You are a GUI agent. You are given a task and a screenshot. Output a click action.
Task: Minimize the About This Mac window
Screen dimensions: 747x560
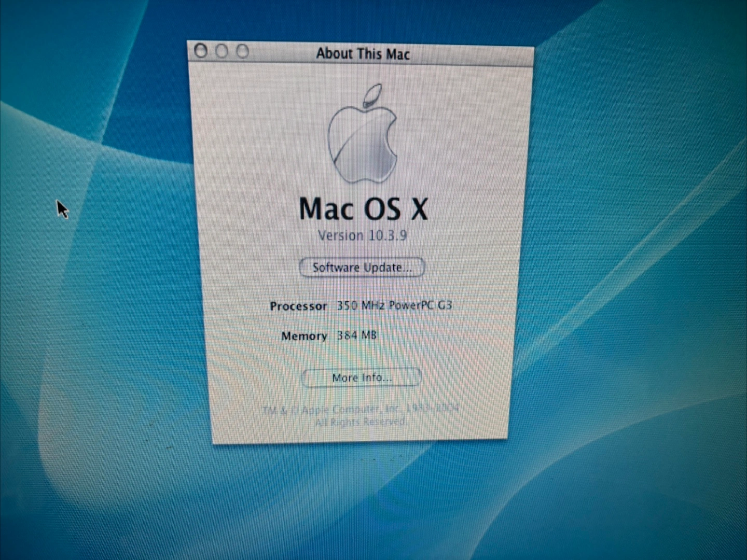click(222, 51)
